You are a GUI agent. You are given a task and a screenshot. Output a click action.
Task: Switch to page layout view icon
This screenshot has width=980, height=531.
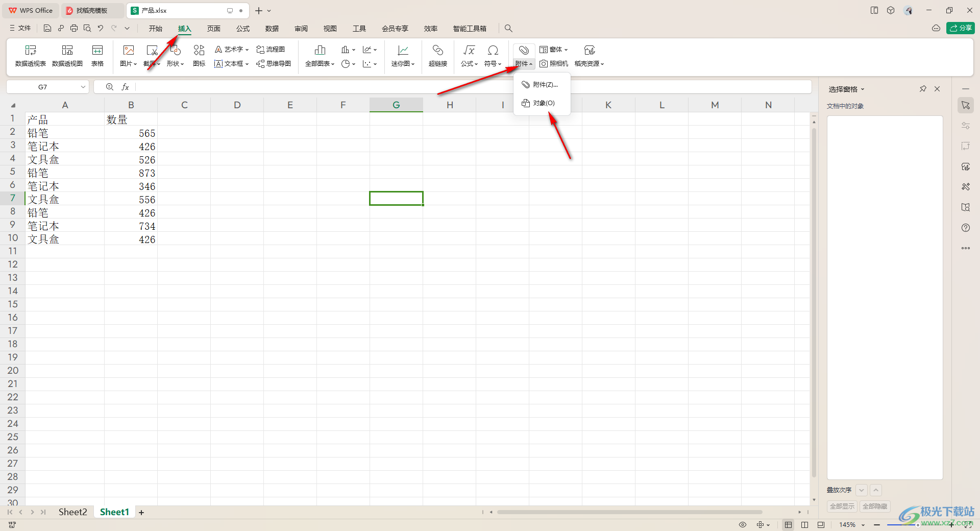(804, 524)
